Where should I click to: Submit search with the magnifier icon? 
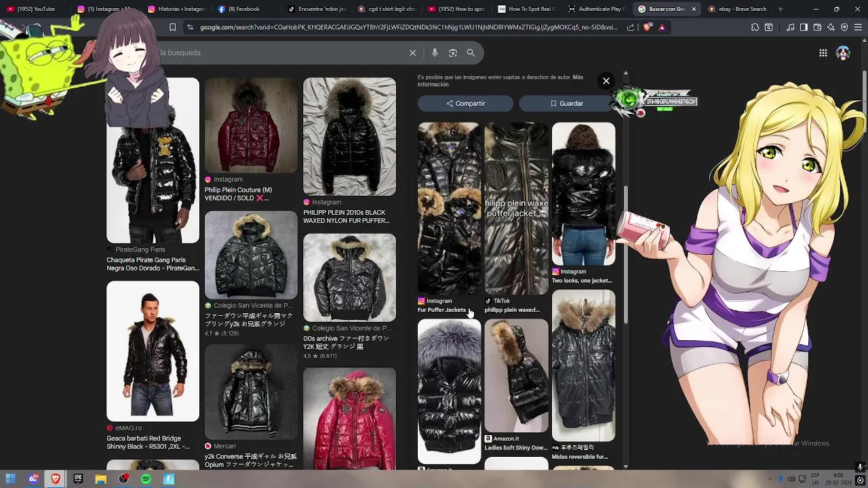tap(471, 53)
